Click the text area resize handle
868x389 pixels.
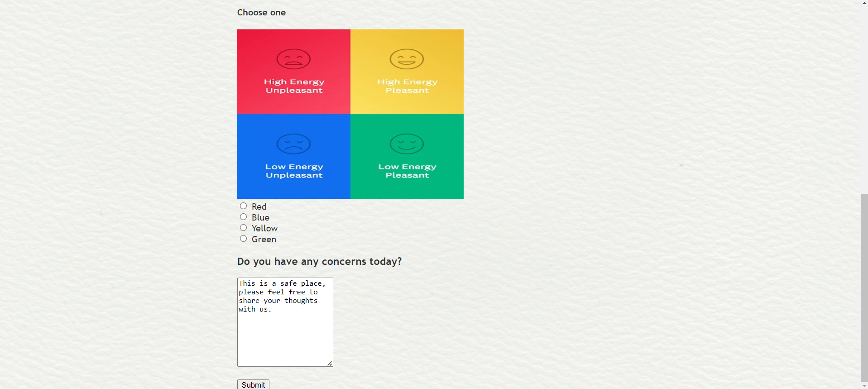[x=330, y=363]
